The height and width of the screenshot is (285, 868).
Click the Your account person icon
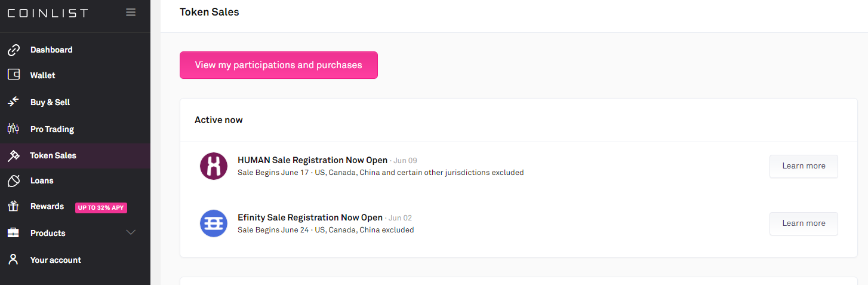click(x=14, y=260)
